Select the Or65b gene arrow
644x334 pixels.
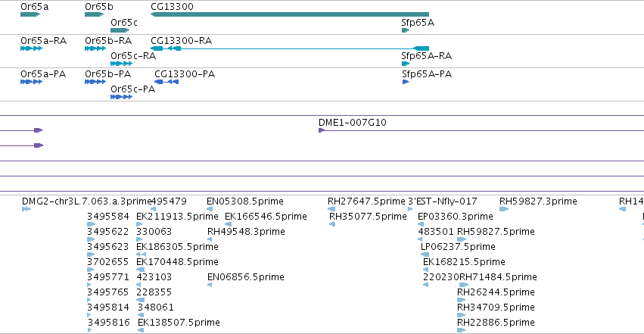click(94, 14)
